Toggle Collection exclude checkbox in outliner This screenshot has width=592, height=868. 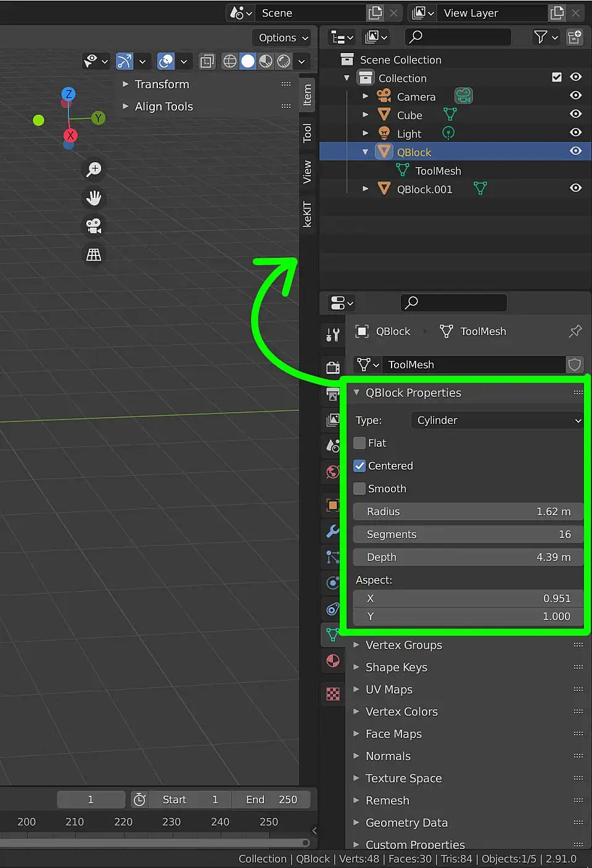557,77
